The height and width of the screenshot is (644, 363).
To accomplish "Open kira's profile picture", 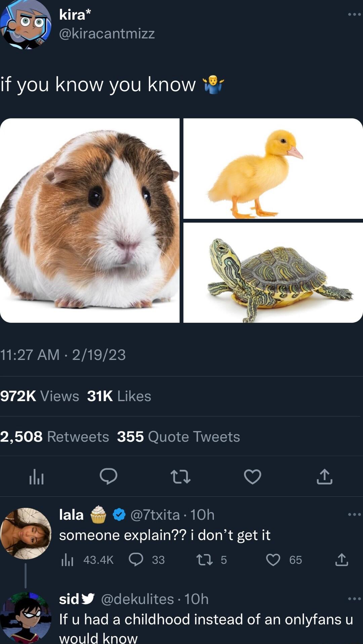I will tap(26, 24).
